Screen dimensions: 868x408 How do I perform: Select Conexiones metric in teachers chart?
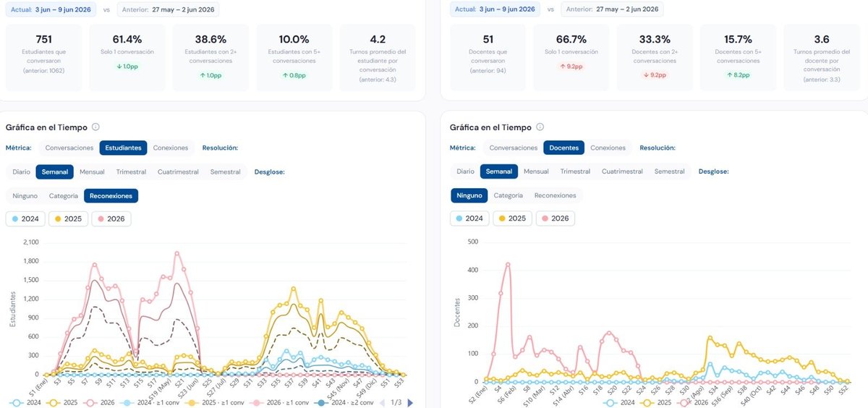click(x=608, y=148)
